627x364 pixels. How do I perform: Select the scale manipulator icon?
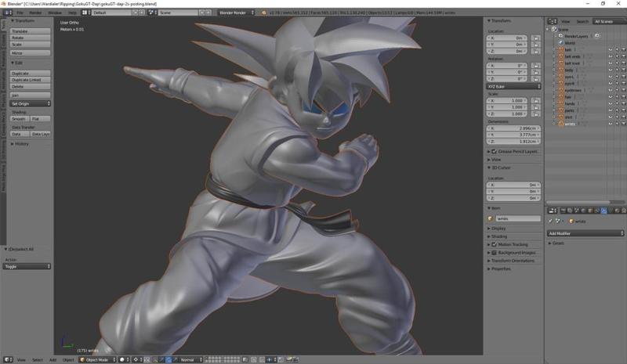click(x=175, y=359)
